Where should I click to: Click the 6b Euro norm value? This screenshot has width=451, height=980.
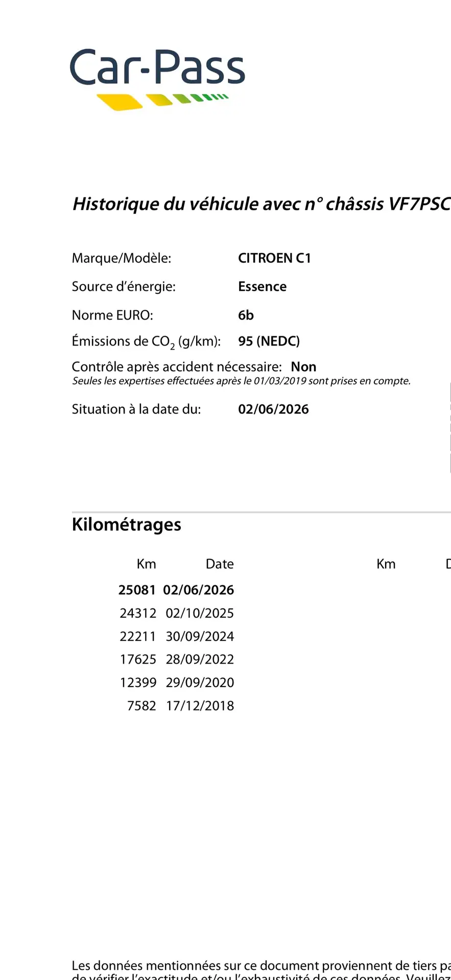coord(246,315)
